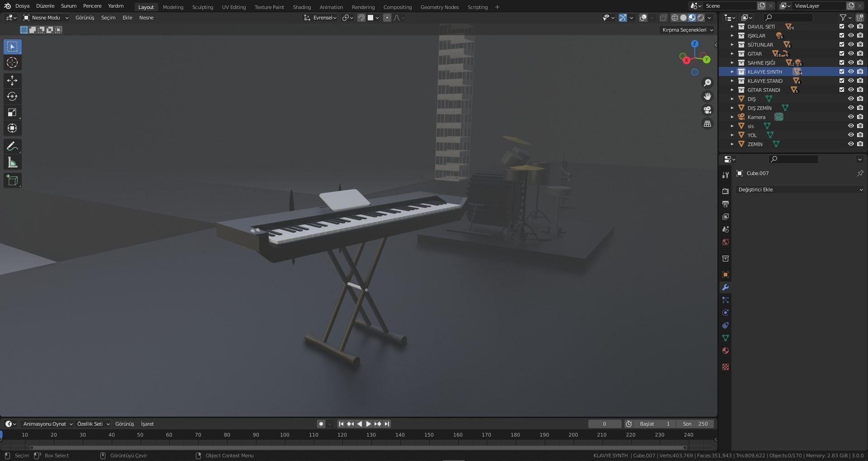The width and height of the screenshot is (868, 461).
Task: Click the Son end frame field
Action: coord(695,424)
